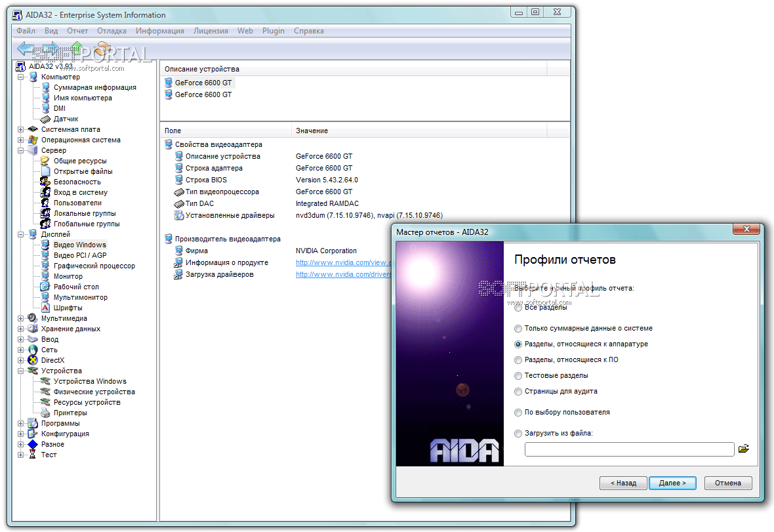Open the Шрифты font icon
This screenshot has height=532, width=774.
45,308
